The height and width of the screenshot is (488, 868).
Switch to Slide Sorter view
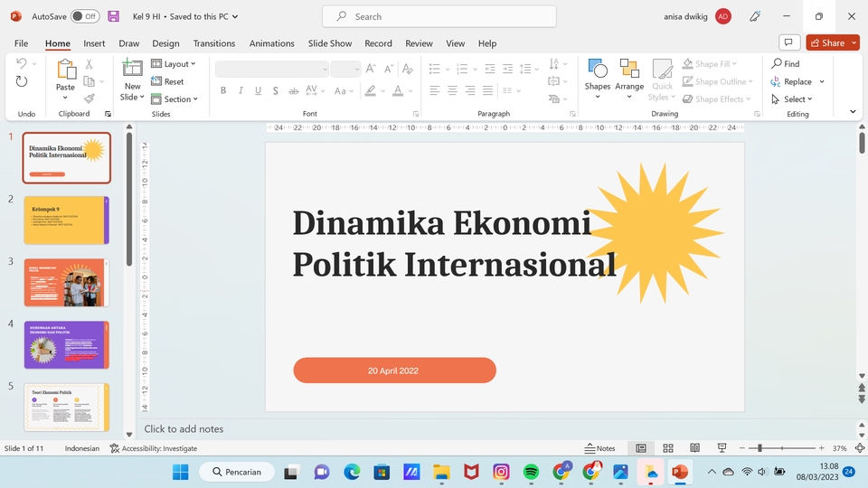(668, 448)
